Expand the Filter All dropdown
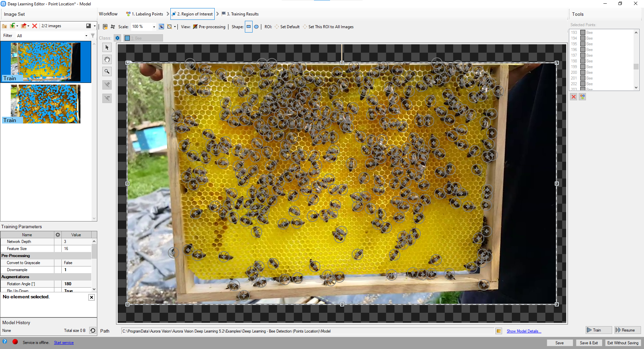 [86, 36]
